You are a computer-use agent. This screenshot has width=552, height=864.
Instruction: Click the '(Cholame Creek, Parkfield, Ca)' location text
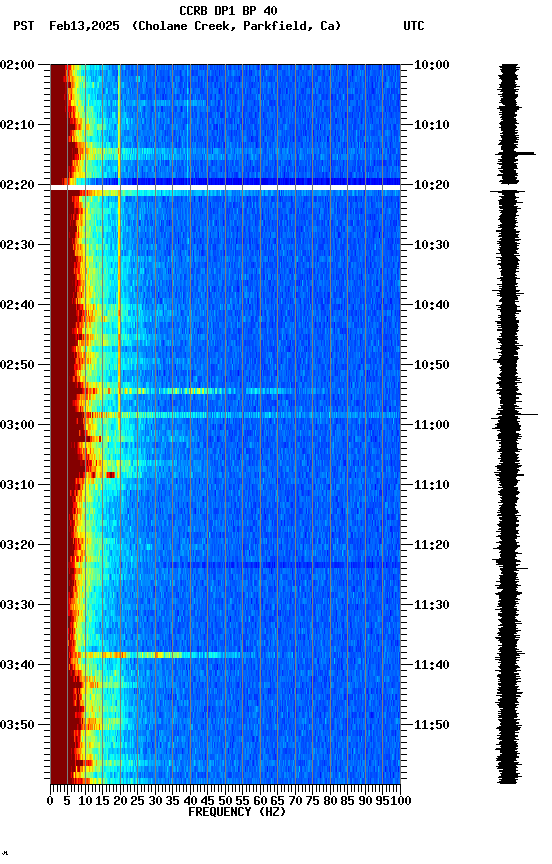[x=236, y=26]
